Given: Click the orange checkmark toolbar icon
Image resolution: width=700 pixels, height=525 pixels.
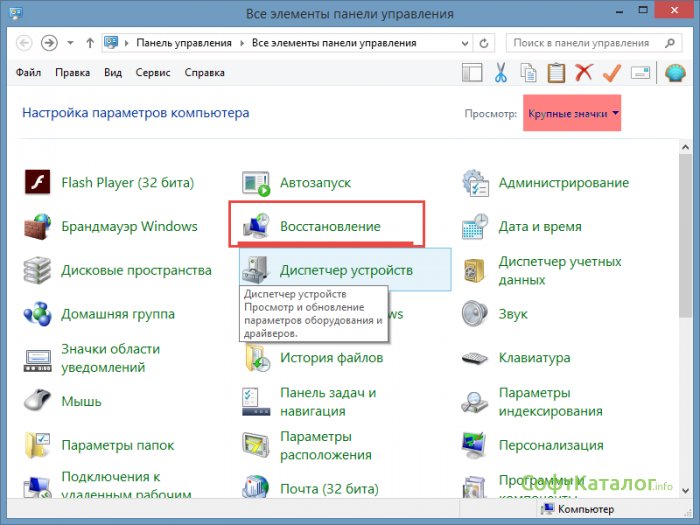Looking at the screenshot, I should (x=612, y=73).
